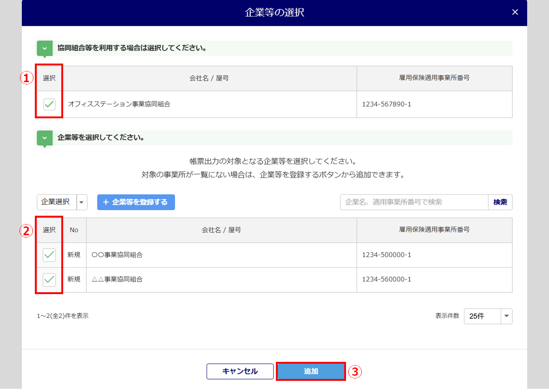Collapse the 協同組合等を利用する section chevron
Viewport: 549px width, 392px height.
[x=45, y=48]
